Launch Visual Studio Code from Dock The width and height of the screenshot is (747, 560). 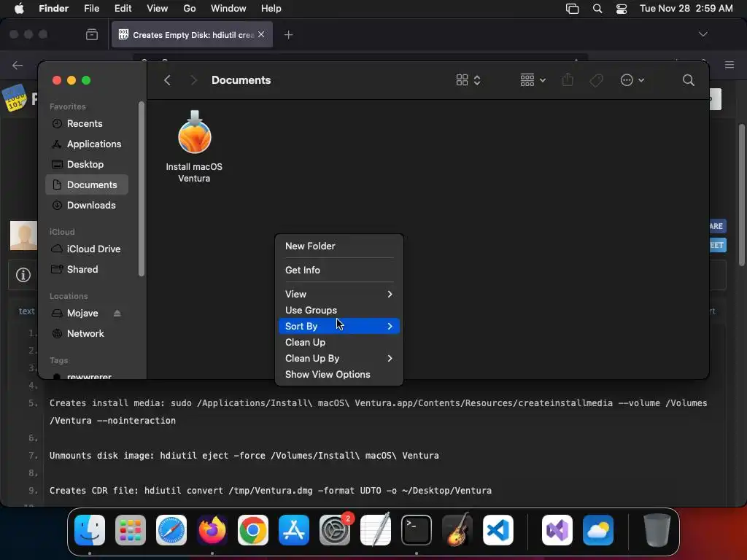pyautogui.click(x=498, y=529)
